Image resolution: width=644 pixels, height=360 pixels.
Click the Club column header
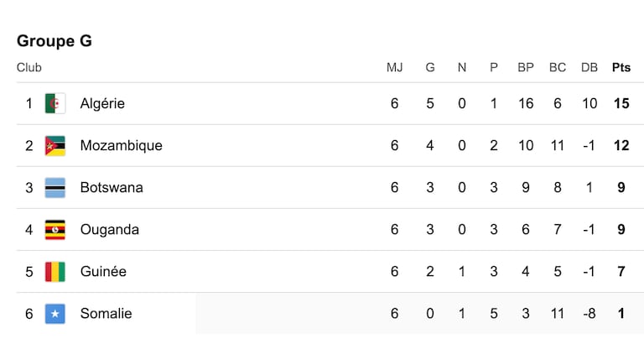click(29, 67)
